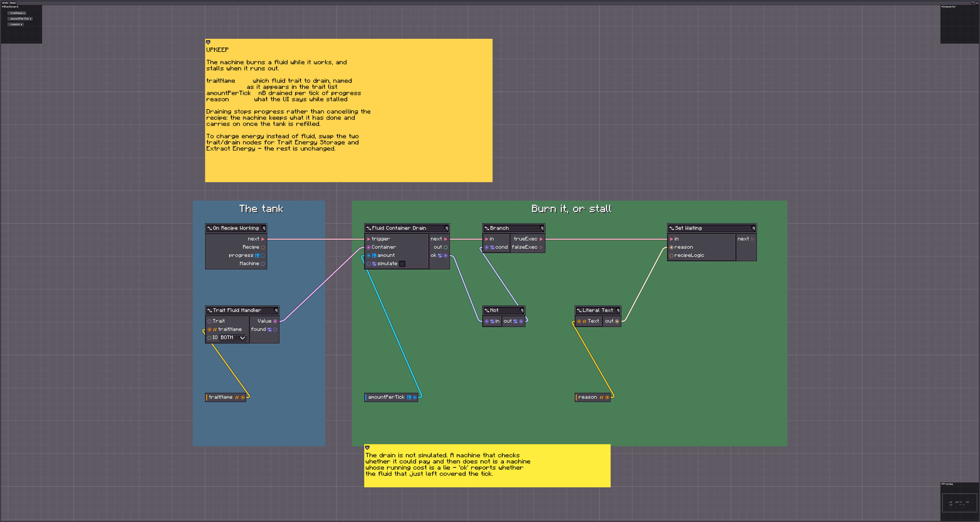Click the collapse icon on Fluid Container Drain node

447,228
